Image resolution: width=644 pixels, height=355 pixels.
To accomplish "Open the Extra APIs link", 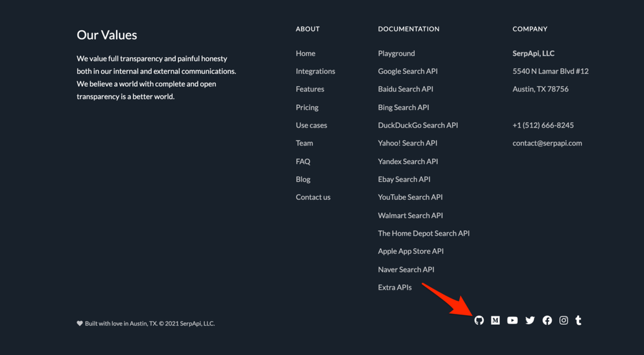I will (395, 287).
